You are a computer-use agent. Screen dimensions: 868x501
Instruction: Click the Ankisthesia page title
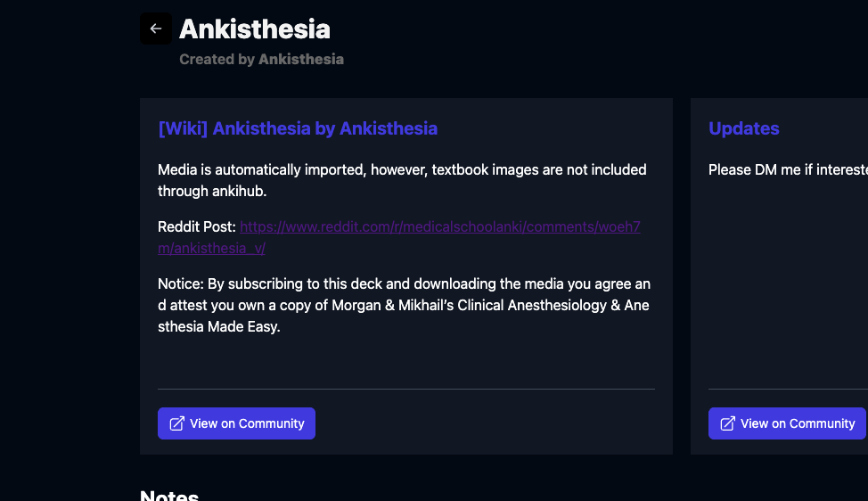255,29
